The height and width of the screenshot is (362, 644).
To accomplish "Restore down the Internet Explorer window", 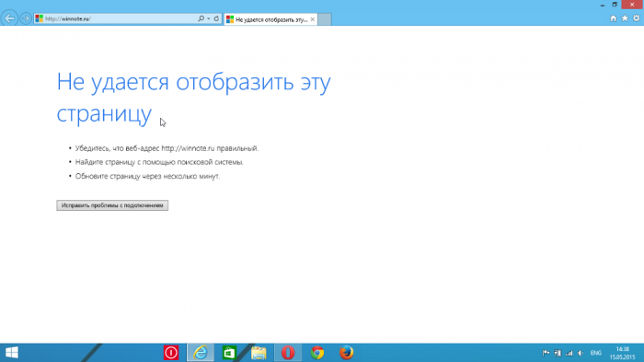I will click(615, 5).
